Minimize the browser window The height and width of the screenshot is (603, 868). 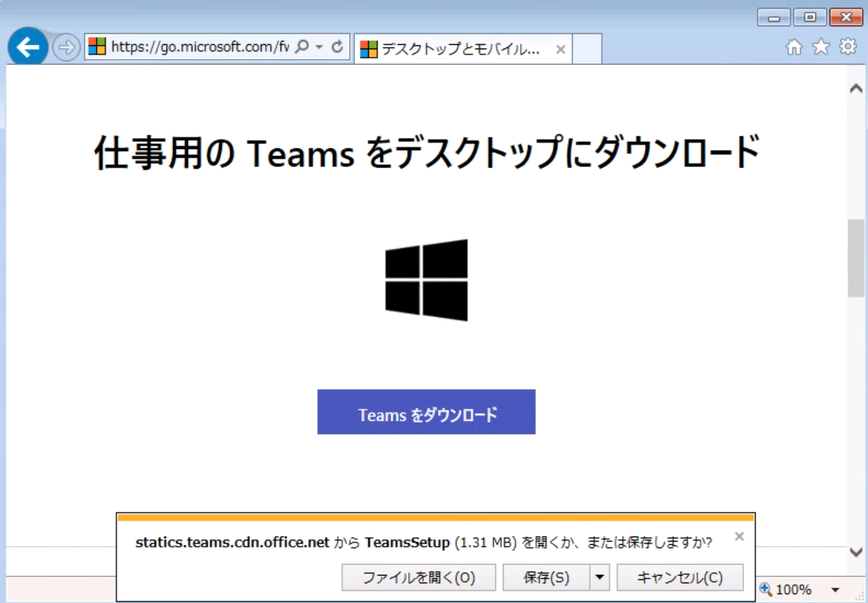(x=774, y=17)
